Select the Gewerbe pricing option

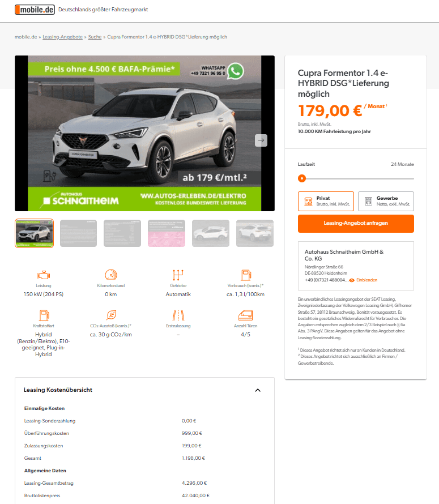[386, 201]
